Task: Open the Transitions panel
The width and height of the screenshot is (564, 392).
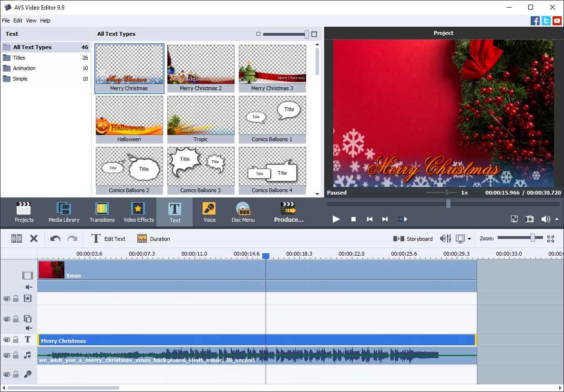Action: (x=102, y=212)
